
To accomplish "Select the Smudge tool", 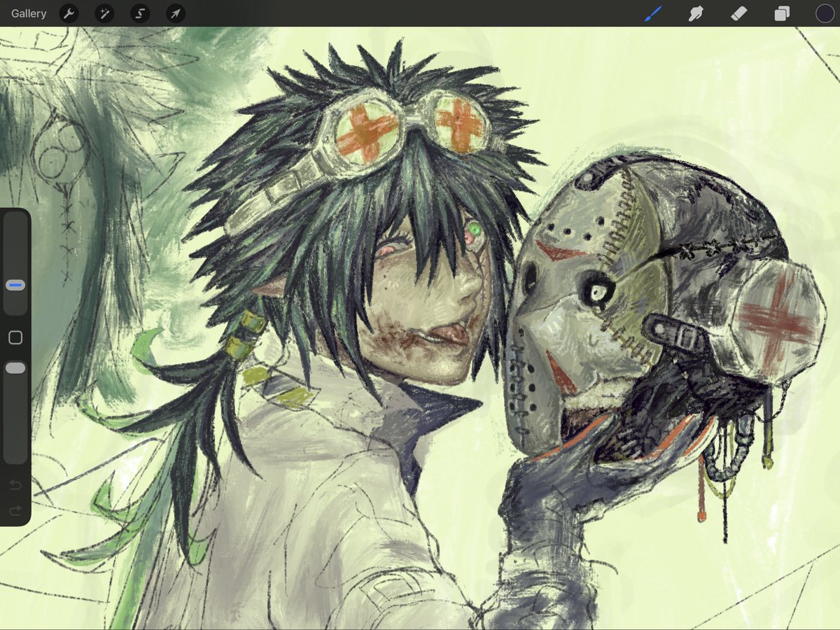I will (x=696, y=13).
